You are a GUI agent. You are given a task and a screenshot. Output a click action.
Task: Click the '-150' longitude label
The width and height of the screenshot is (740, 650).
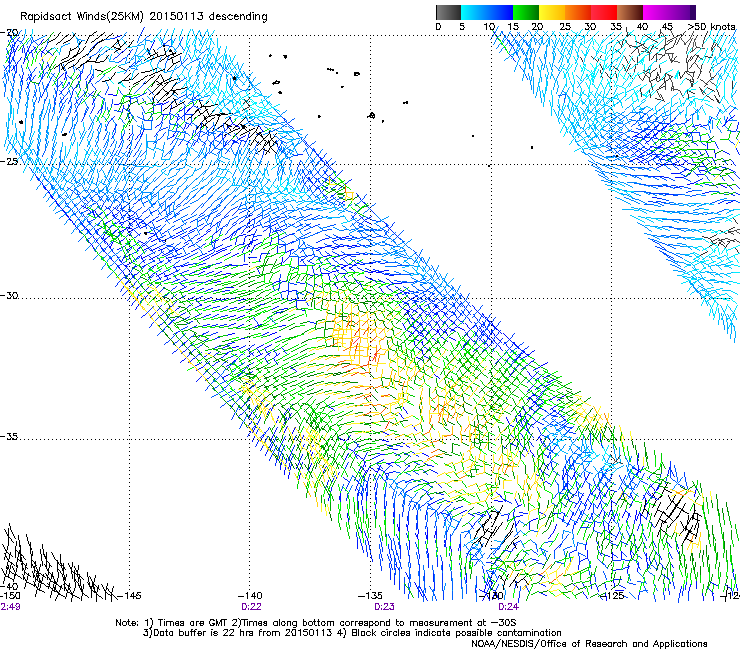coord(10,596)
